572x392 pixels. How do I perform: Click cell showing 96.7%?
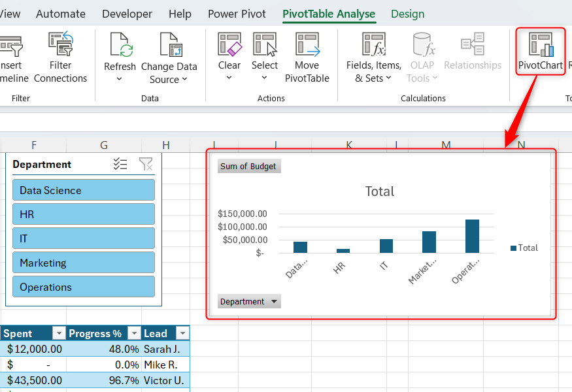pyautogui.click(x=104, y=380)
